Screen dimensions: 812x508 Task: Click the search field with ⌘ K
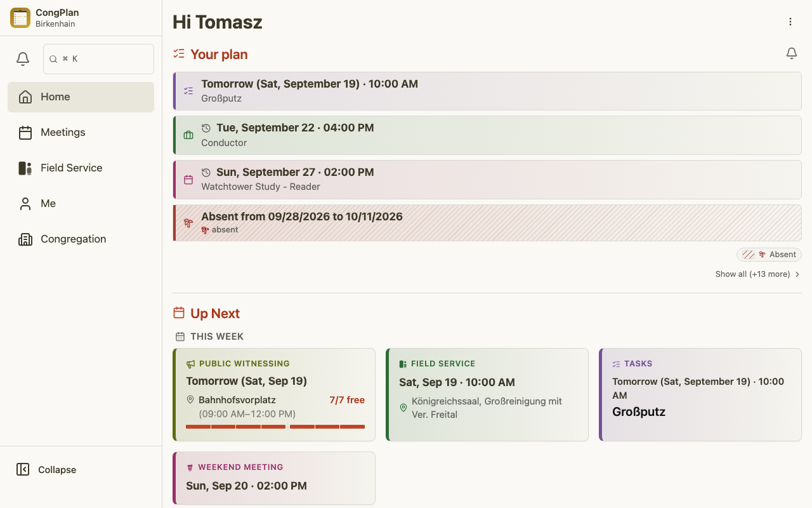point(98,59)
